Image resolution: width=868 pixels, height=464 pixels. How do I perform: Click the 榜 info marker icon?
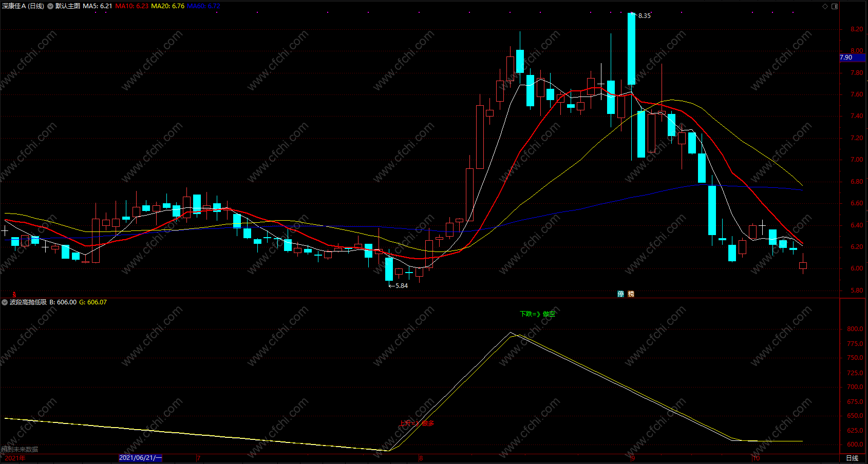[631, 294]
